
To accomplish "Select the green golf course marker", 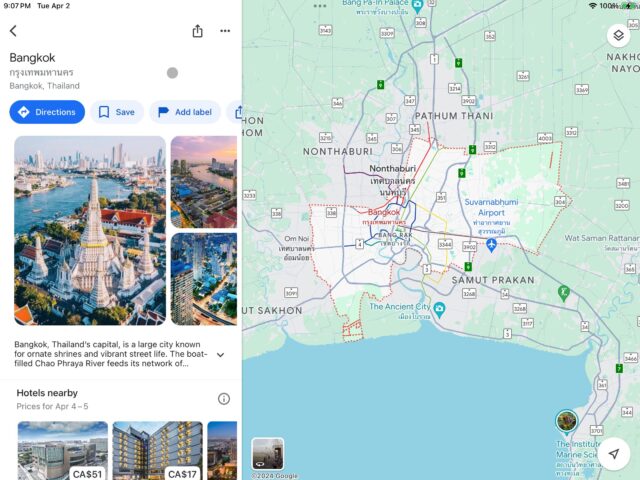I will (563, 293).
